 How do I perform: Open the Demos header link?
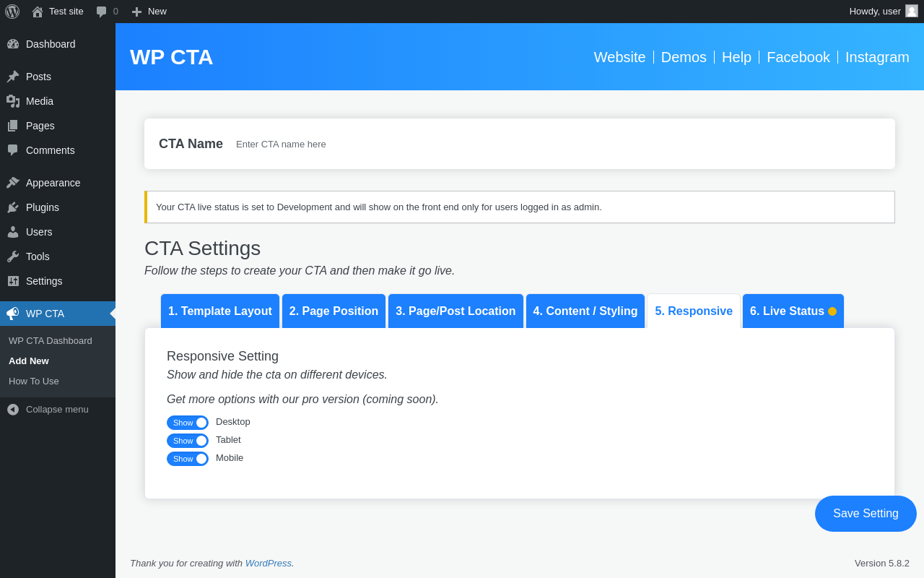(684, 57)
